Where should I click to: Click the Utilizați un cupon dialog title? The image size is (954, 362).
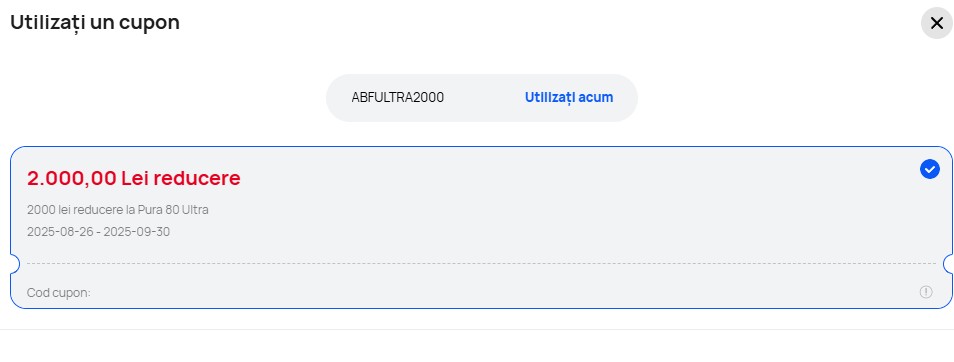(95, 23)
